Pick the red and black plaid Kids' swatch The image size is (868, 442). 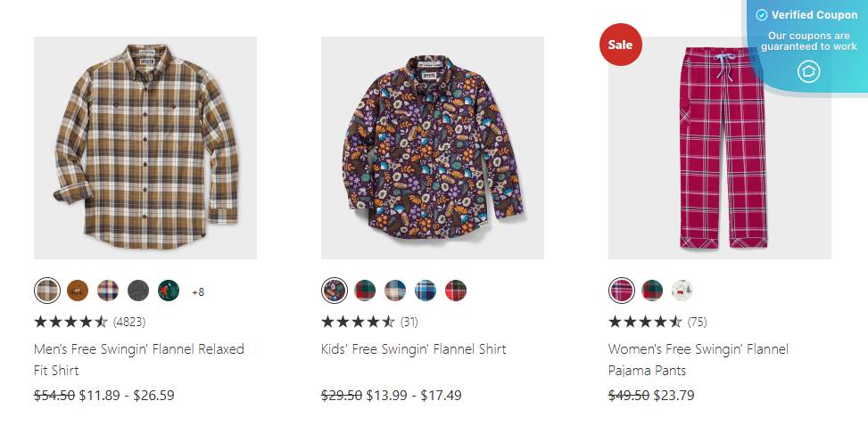pos(456,291)
